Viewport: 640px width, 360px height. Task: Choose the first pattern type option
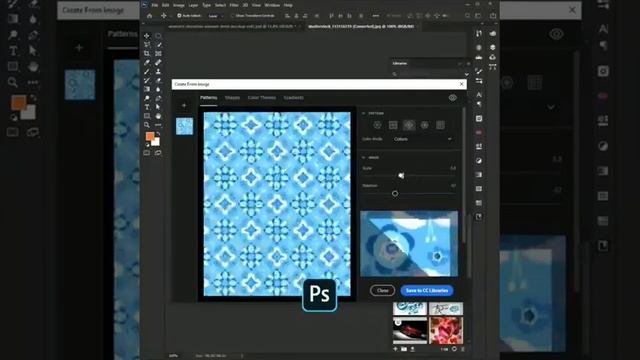377,125
